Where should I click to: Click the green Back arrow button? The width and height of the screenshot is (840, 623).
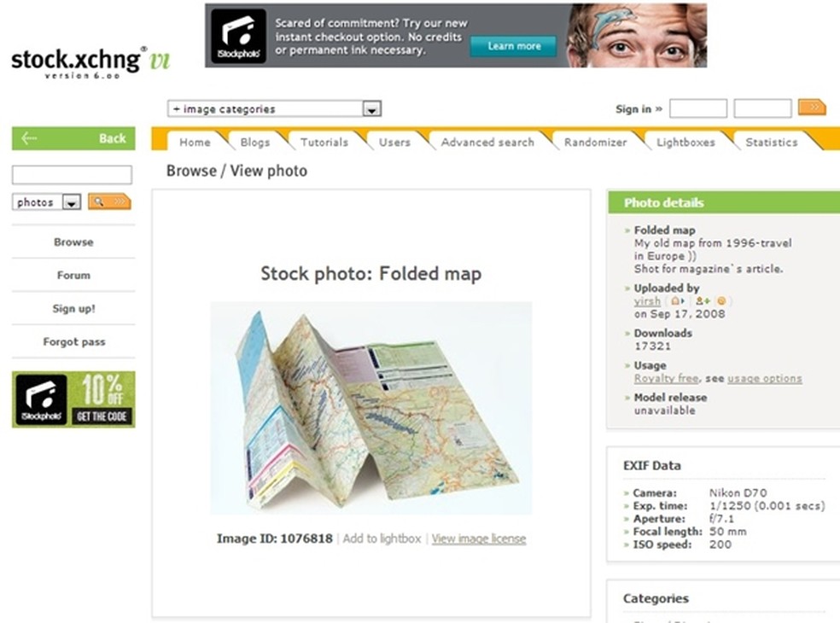click(73, 139)
